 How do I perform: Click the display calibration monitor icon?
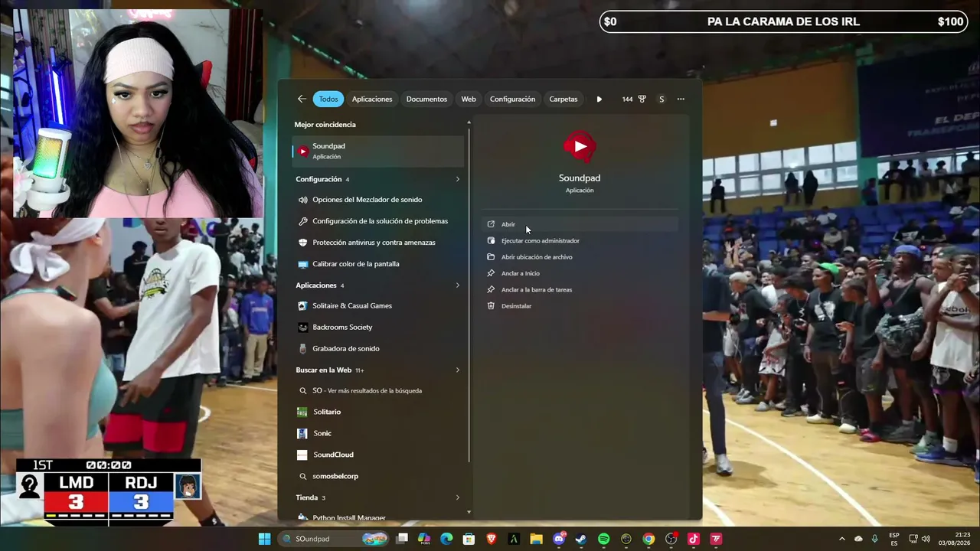point(303,264)
